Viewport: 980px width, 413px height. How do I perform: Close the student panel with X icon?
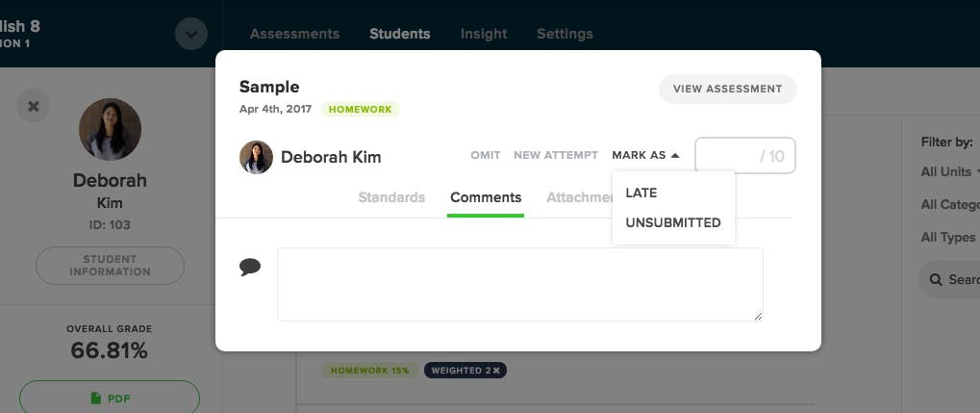(33, 106)
